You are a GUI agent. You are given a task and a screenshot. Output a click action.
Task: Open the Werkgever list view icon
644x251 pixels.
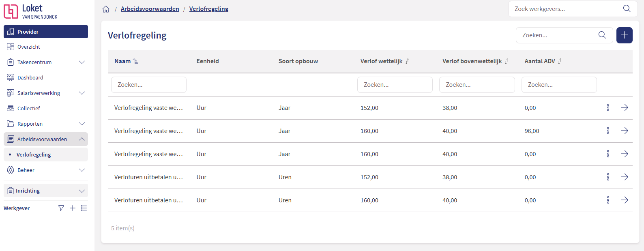click(x=84, y=208)
